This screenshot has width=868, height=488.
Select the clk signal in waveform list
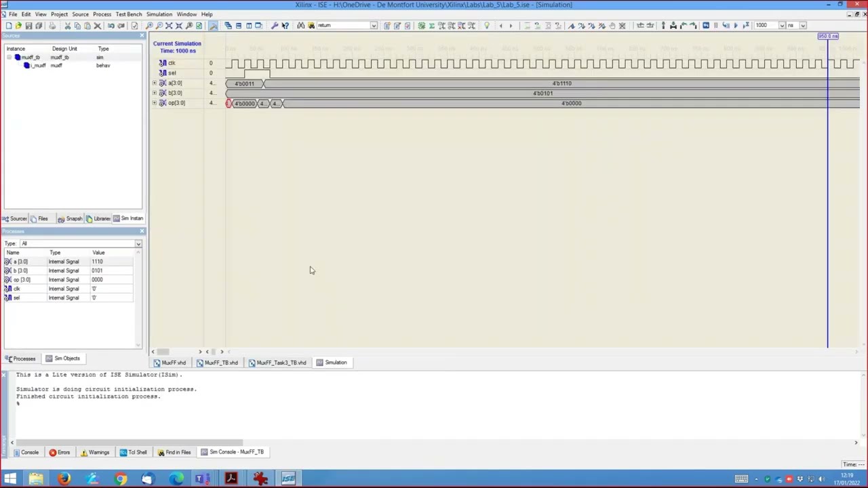171,63
